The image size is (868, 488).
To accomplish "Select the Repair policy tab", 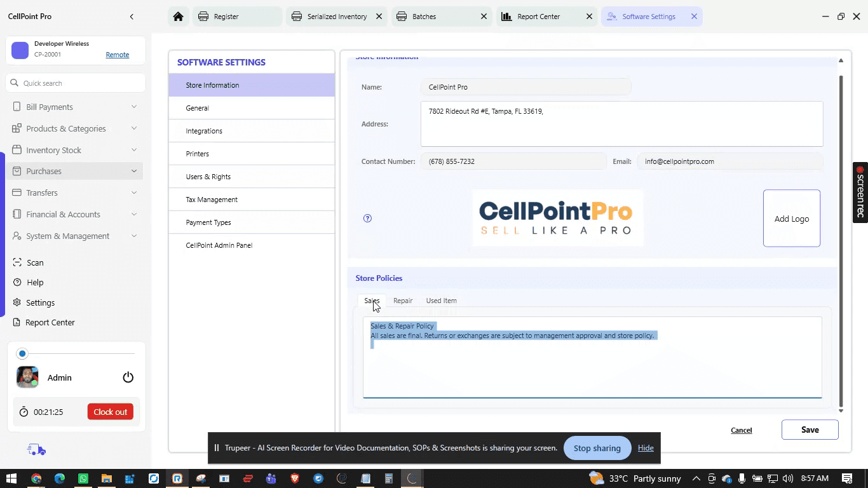I will (x=403, y=301).
